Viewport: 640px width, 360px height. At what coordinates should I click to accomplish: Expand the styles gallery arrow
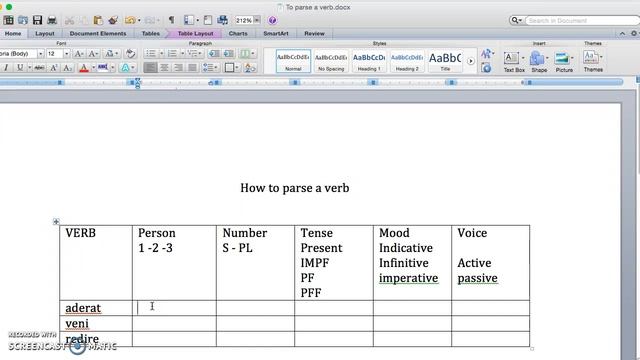pyautogui.click(x=471, y=61)
